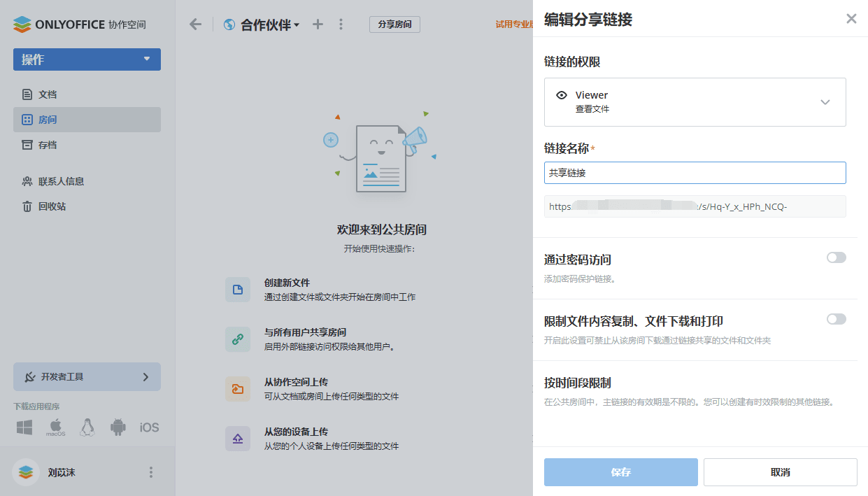Click the 创建新文件 document icon
The image size is (868, 496).
(x=238, y=290)
